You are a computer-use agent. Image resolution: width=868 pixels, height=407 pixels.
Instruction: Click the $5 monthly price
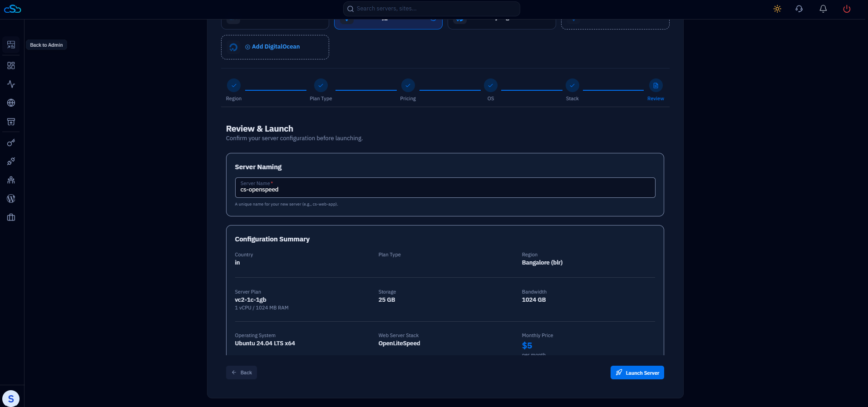point(527,346)
